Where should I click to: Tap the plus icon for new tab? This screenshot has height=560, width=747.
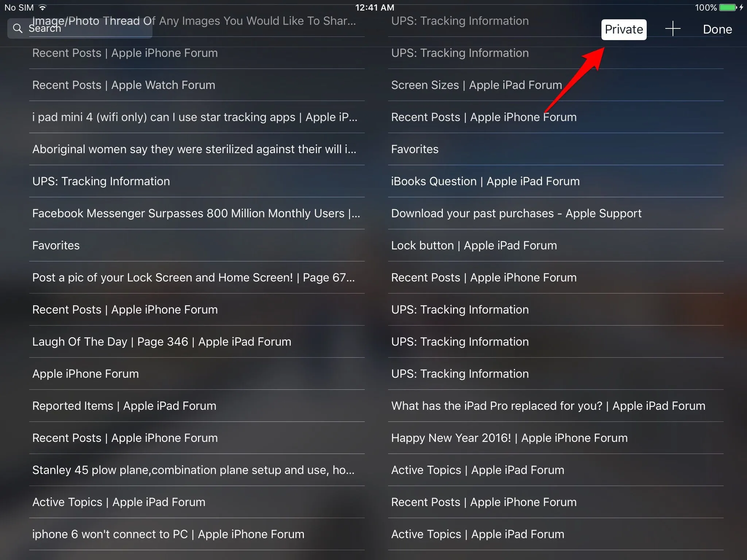673,29
